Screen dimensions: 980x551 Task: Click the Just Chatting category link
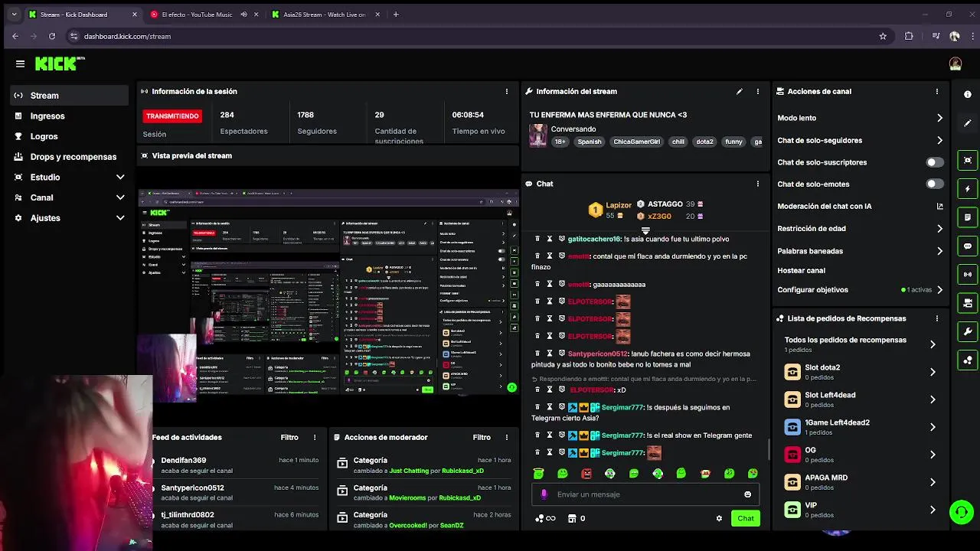coord(409,471)
